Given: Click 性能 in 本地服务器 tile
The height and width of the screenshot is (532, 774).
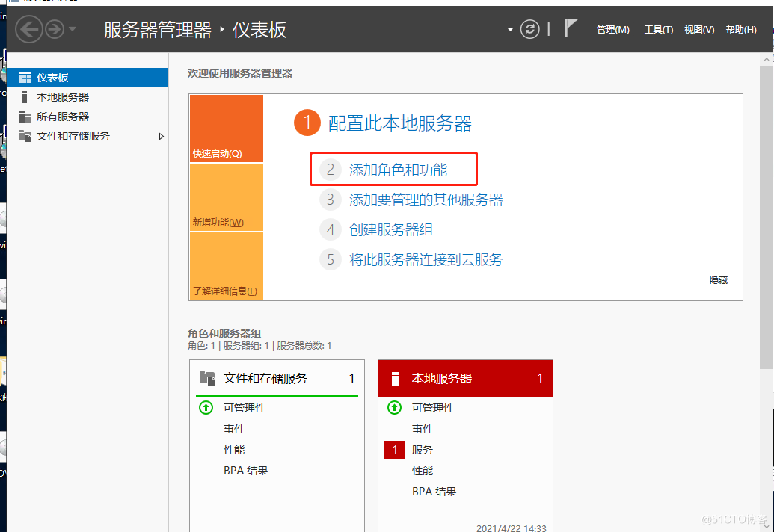Looking at the screenshot, I should point(423,471).
